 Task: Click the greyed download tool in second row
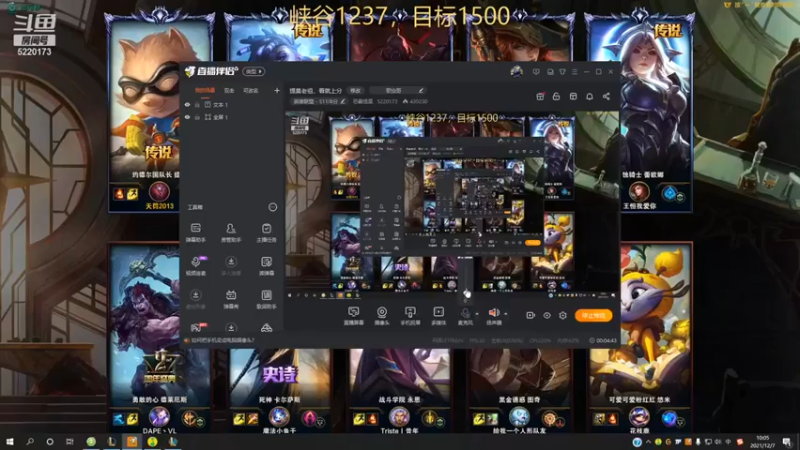coord(231,265)
